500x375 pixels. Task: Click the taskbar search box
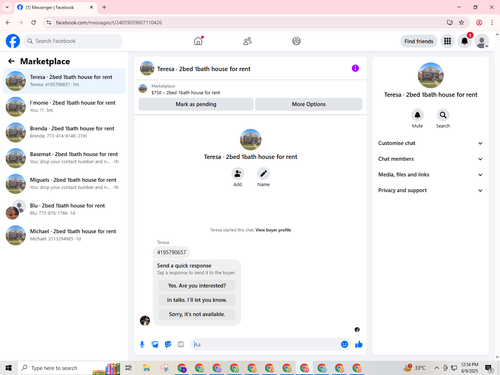[69, 368]
